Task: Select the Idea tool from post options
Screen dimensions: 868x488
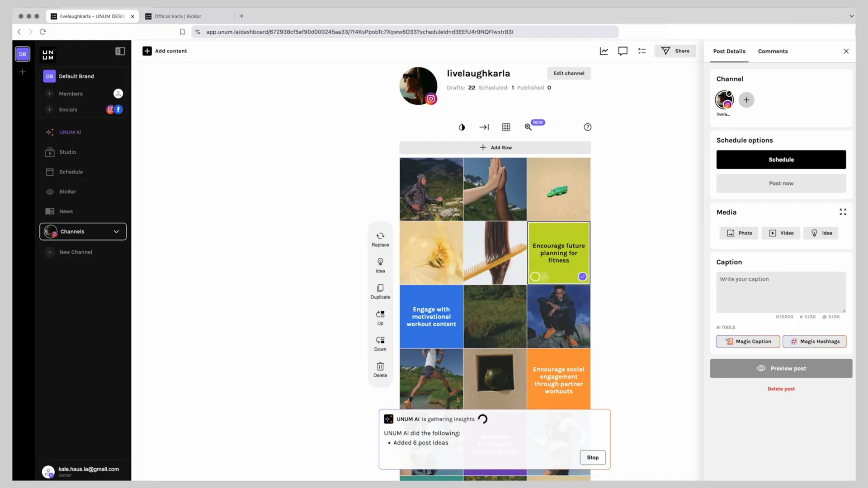Action: click(380, 265)
